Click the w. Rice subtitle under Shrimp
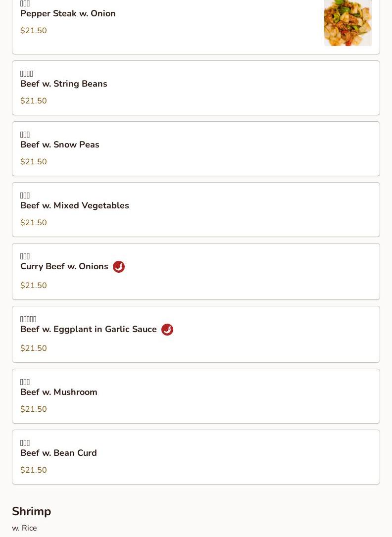 pos(24,528)
